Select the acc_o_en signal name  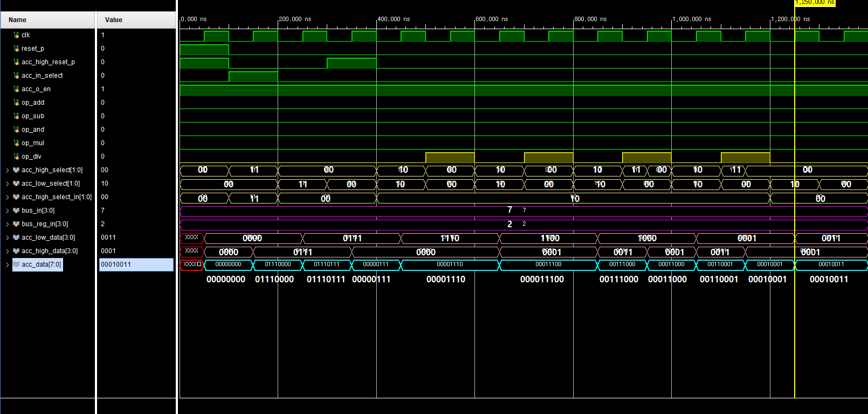pos(36,89)
